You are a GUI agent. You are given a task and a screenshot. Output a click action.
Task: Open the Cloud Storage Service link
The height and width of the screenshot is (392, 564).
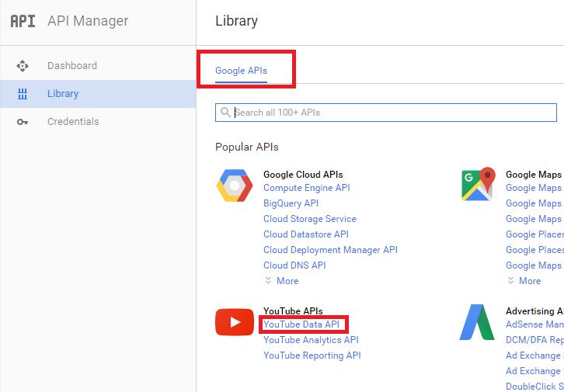309,219
